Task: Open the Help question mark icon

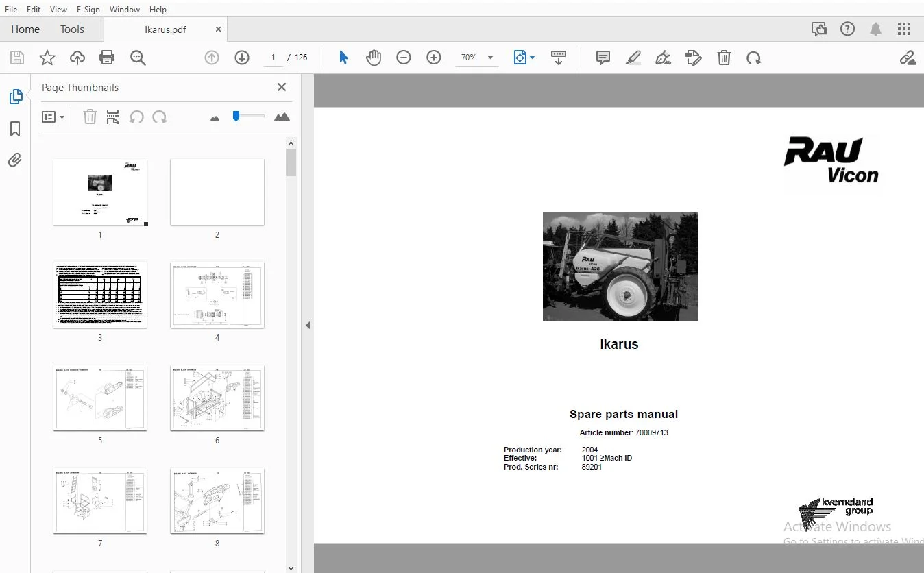Action: 848,29
